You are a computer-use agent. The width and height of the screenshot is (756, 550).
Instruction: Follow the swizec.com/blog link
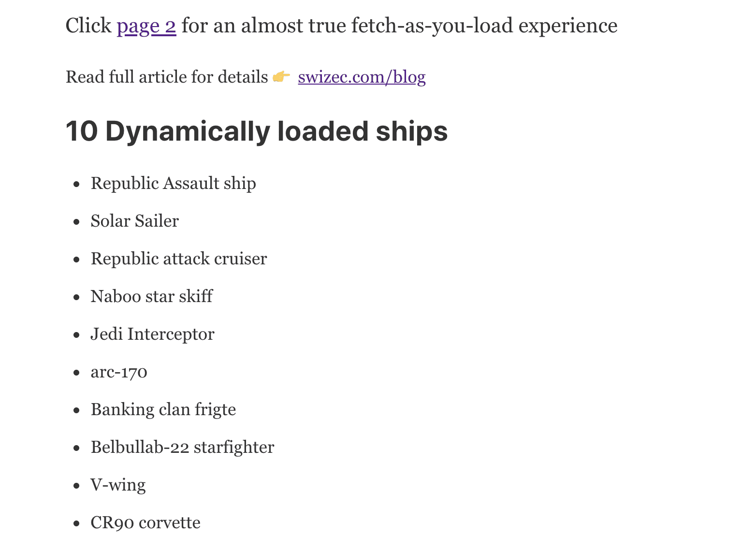click(362, 77)
